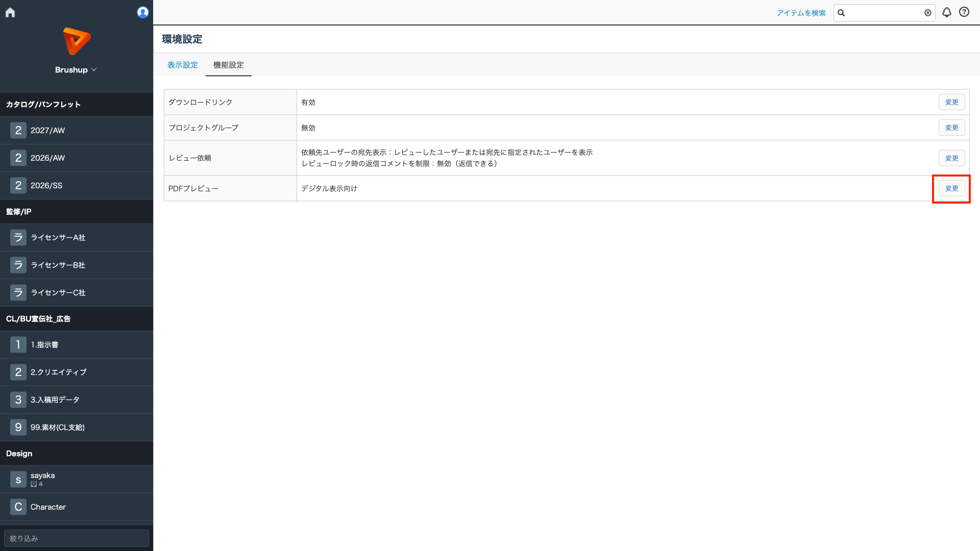Open the sayaka project icon

(x=18, y=479)
